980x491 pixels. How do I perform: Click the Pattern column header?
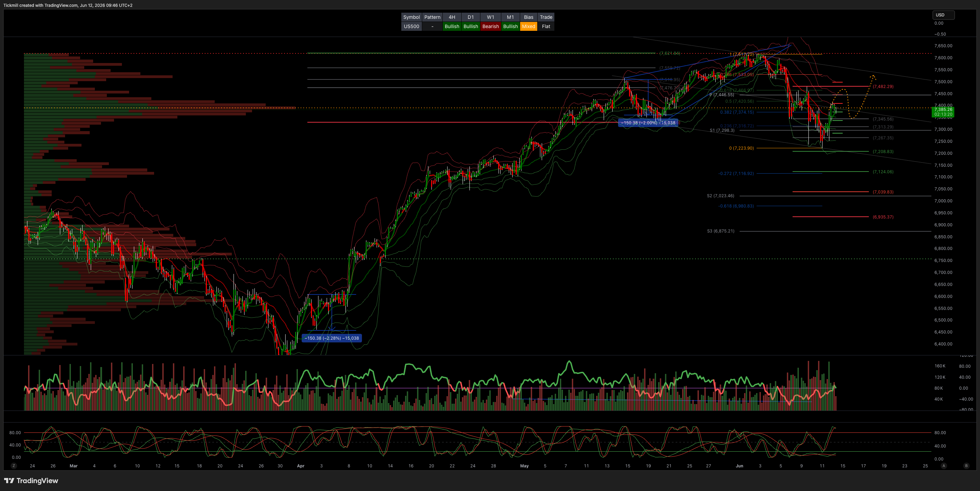(x=432, y=17)
